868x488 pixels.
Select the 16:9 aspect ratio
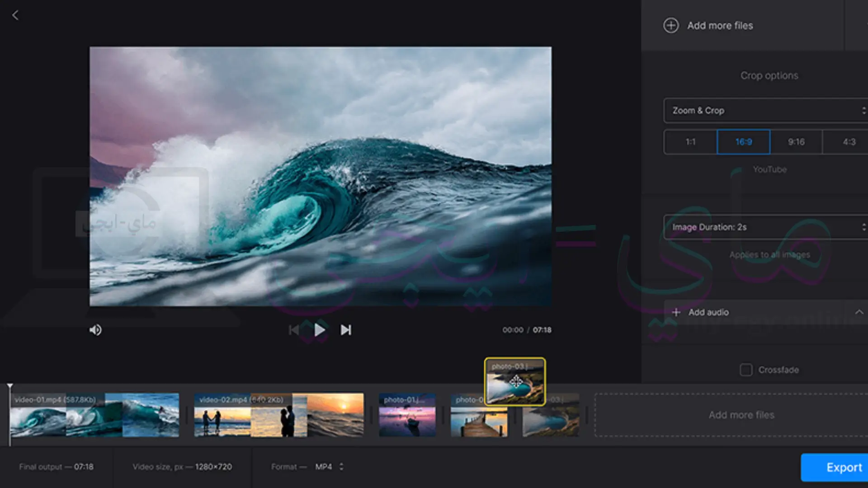tap(744, 142)
